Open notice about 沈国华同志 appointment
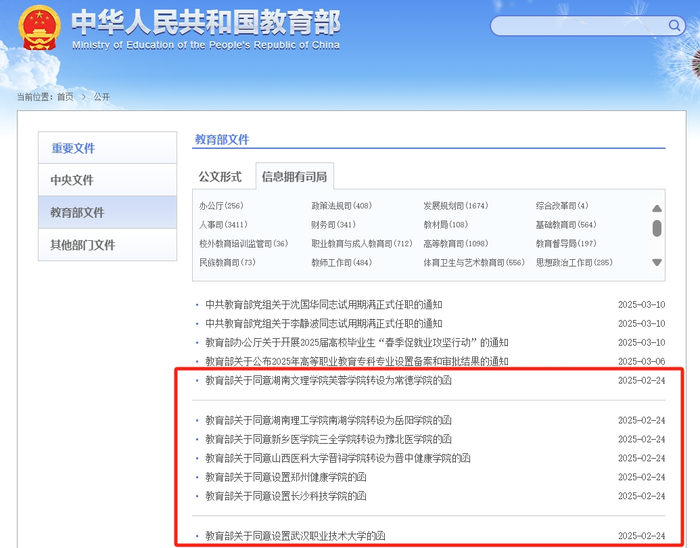The width and height of the screenshot is (700, 548). point(324,305)
